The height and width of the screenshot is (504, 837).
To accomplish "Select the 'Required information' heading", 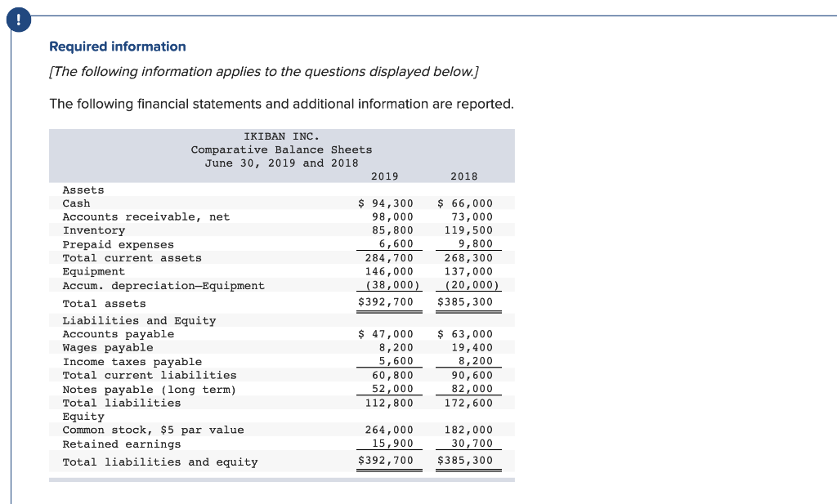I will pos(118,47).
